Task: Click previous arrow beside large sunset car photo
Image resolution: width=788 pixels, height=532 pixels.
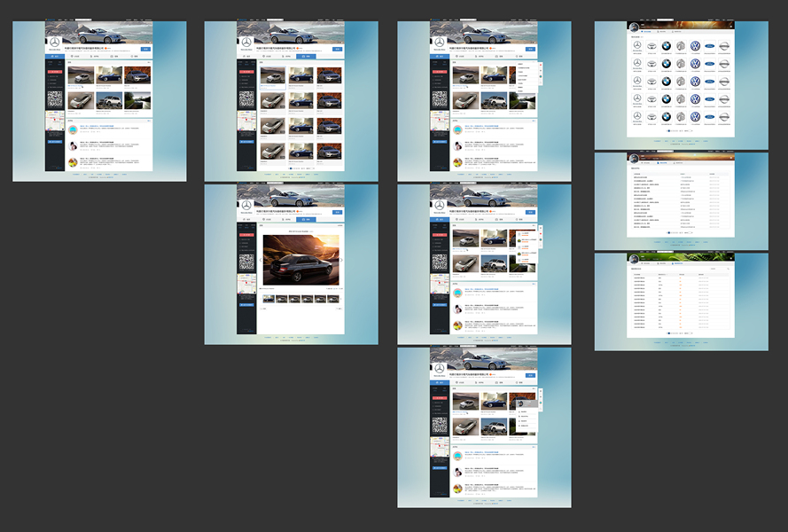Action: coord(260,260)
